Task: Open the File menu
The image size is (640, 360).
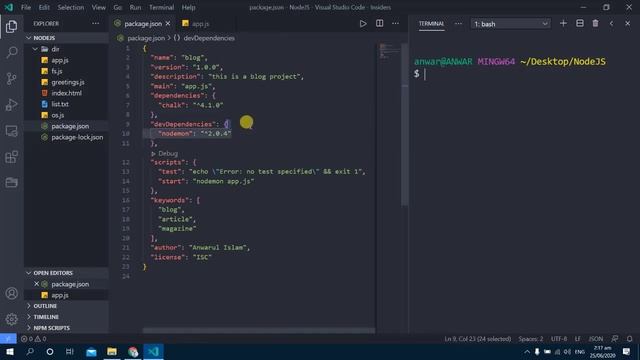Action: 26,7
